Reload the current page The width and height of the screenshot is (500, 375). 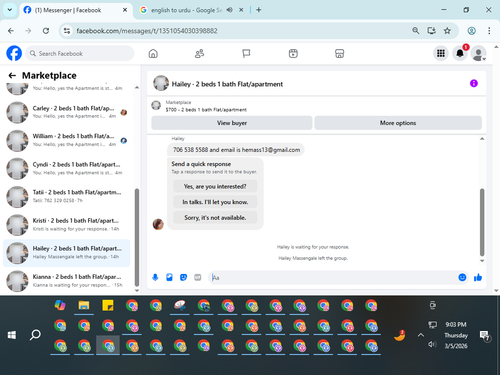(x=46, y=31)
